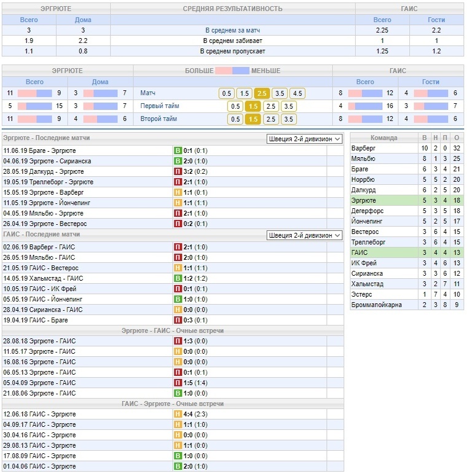
Task: Click the Матч link in totals table
Action: (147, 93)
